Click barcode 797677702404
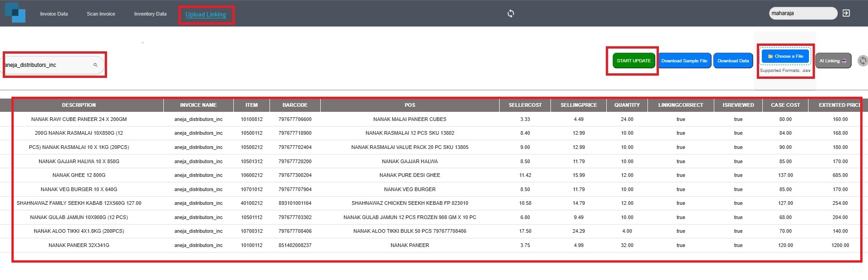The height and width of the screenshot is (280, 868). 295,147
